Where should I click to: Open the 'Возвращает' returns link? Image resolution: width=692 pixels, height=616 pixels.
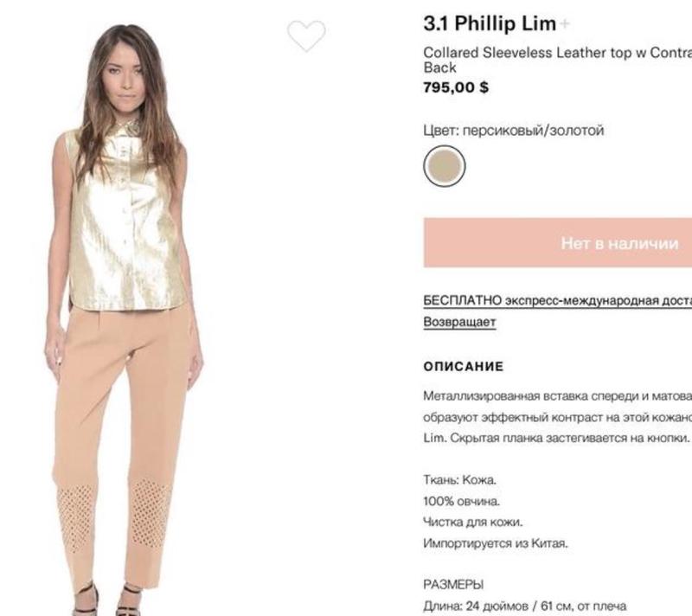pos(459,322)
